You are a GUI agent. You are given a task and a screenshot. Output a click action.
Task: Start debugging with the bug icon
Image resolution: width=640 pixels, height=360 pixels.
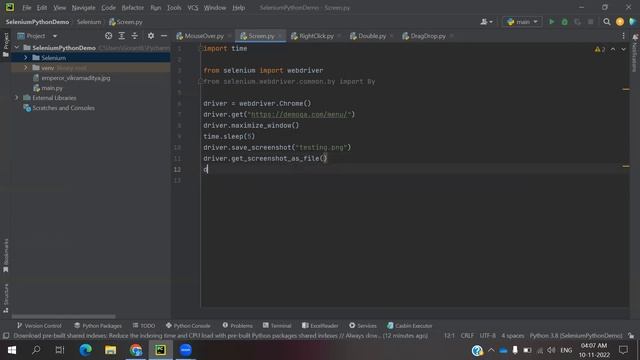click(564, 22)
